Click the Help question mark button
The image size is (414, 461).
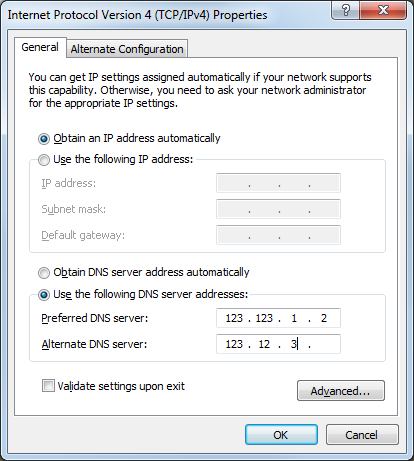346,10
